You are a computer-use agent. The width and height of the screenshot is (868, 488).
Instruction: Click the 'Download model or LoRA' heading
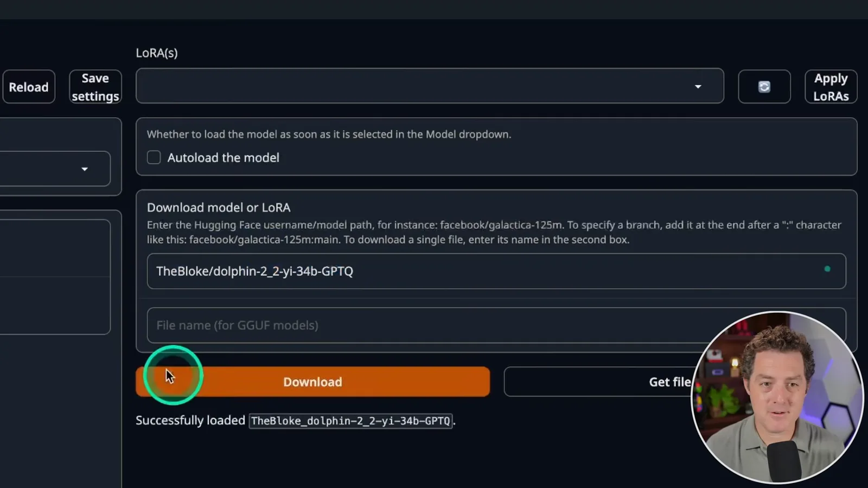pyautogui.click(x=219, y=208)
